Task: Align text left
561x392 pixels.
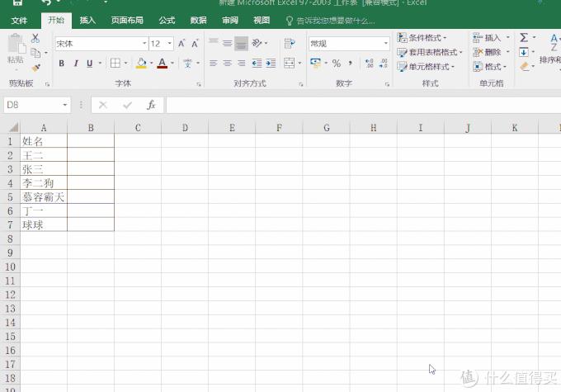Action: point(213,64)
